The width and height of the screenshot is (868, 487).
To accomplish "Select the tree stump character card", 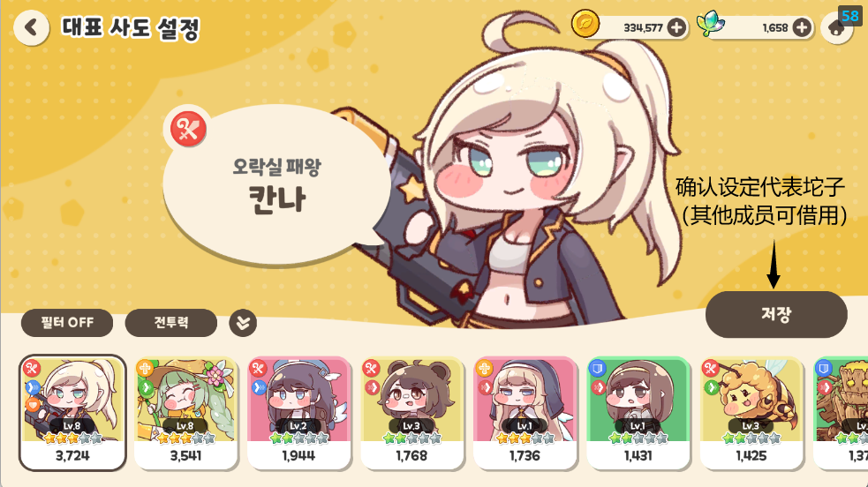I will coord(841,413).
